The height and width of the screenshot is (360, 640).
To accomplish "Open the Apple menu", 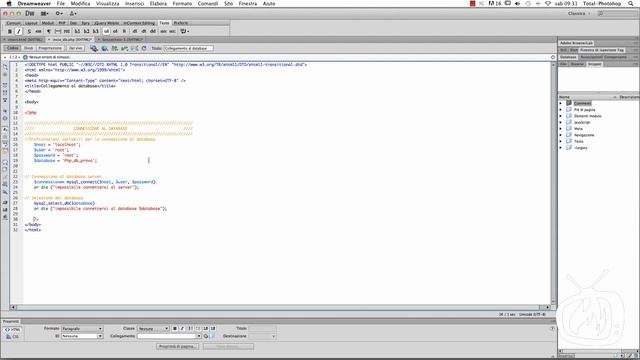I will (x=9, y=3).
